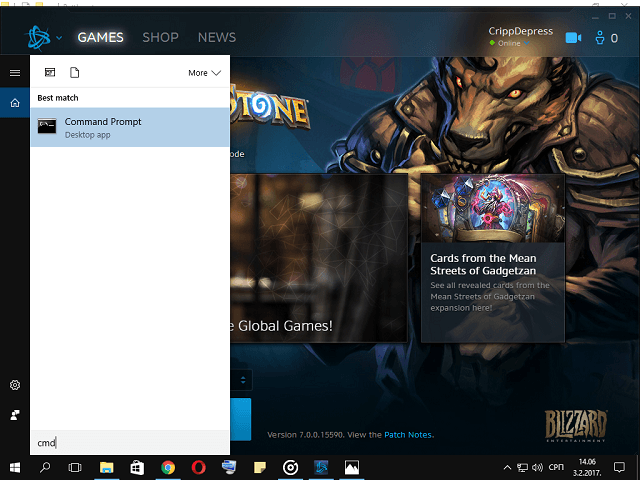Filter search results by Documents icon
Viewport: 640px width, 480px height.
tap(74, 73)
